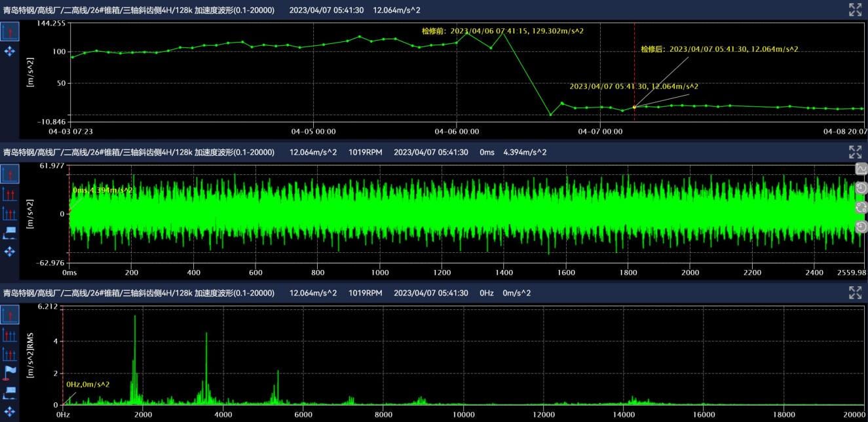
Task: Expand trend chart to fullscreen
Action: pyautogui.click(x=855, y=10)
